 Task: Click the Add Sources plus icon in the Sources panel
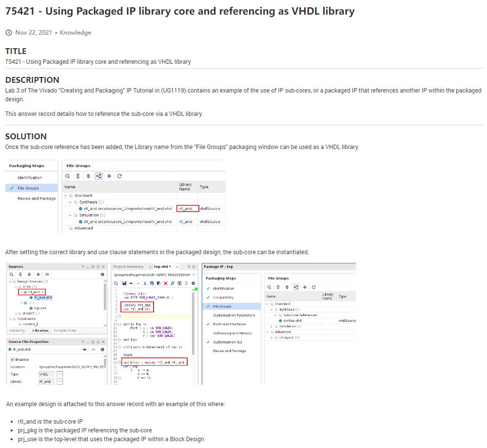pyautogui.click(x=38, y=274)
